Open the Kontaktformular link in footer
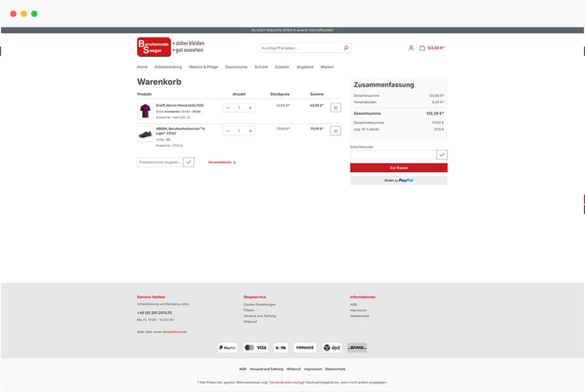This screenshot has height=392, width=585. pyautogui.click(x=175, y=332)
